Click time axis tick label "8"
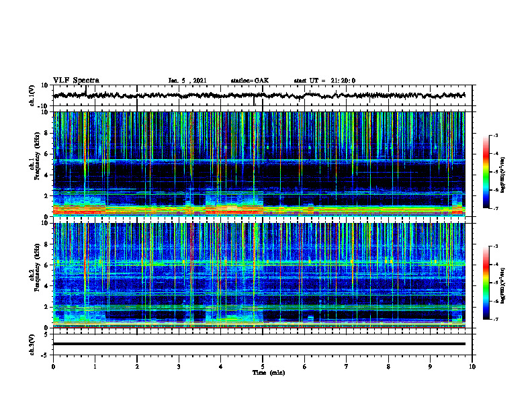 click(x=388, y=367)
